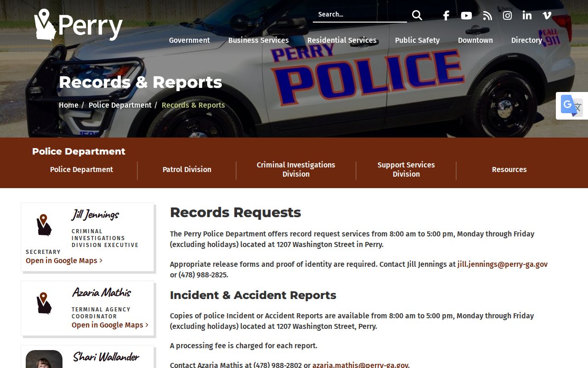The width and height of the screenshot is (588, 368).
Task: Open the Facebook social icon
Action: click(x=446, y=16)
